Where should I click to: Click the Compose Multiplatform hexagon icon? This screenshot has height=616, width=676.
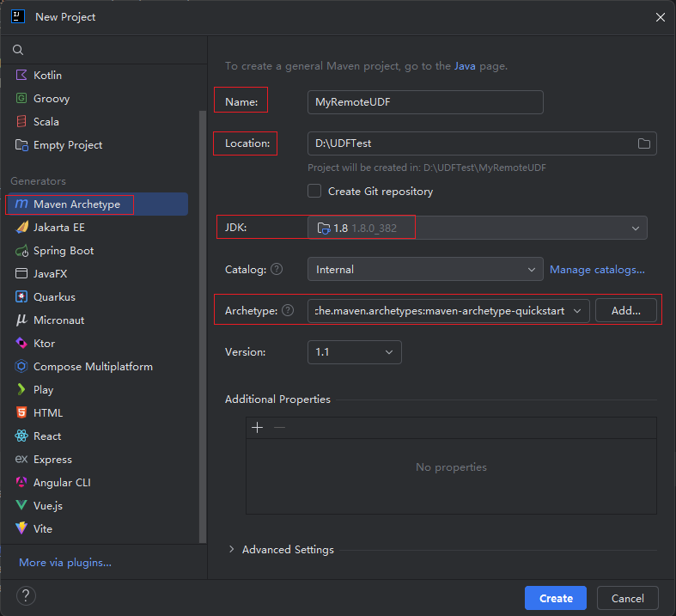pos(21,366)
